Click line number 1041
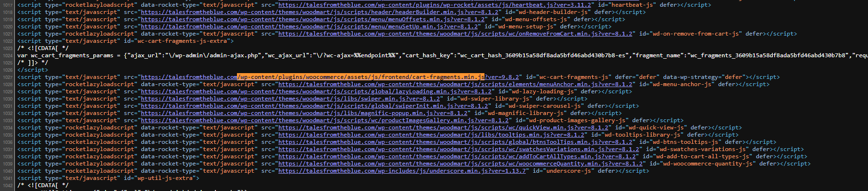 (x=7, y=178)
